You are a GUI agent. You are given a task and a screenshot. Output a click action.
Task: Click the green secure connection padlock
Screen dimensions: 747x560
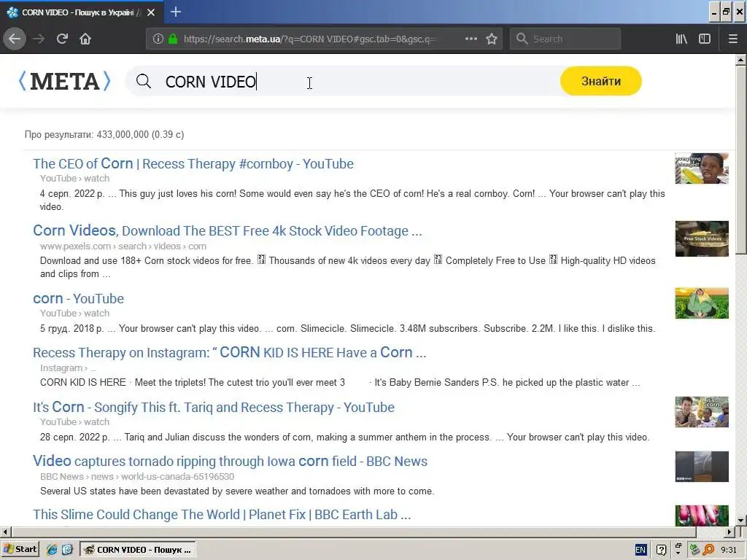173,39
